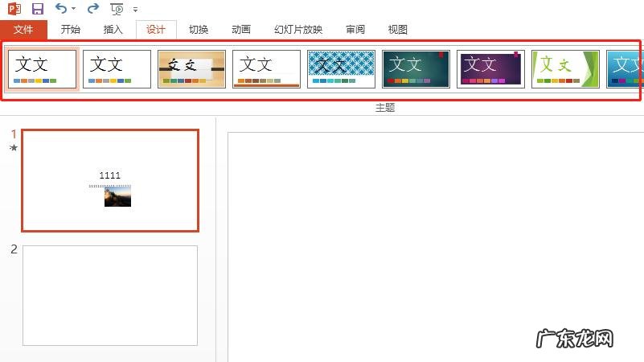
Task: Select the blank slide 2 thumbnail
Action: (110, 295)
